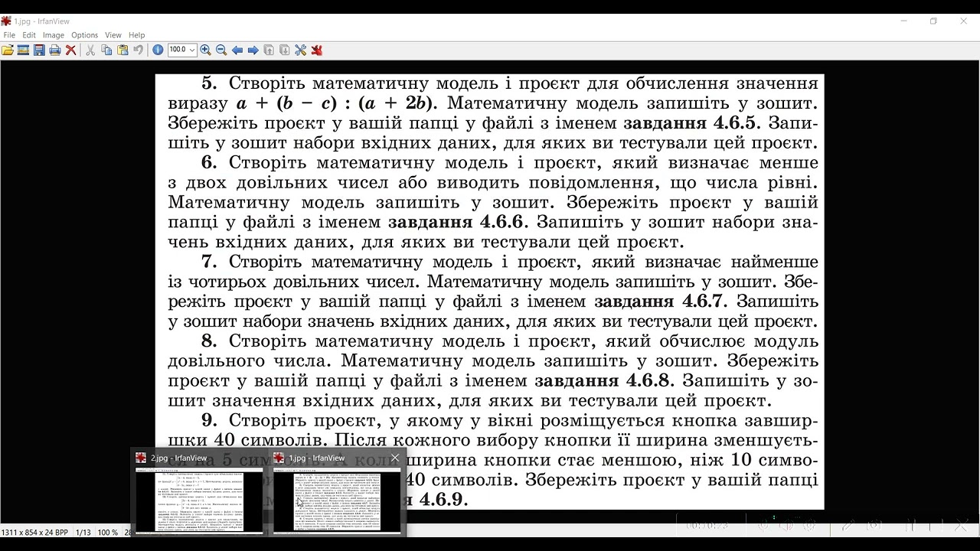Image resolution: width=980 pixels, height=551 pixels.
Task: Open the File menu
Action: click(x=9, y=35)
